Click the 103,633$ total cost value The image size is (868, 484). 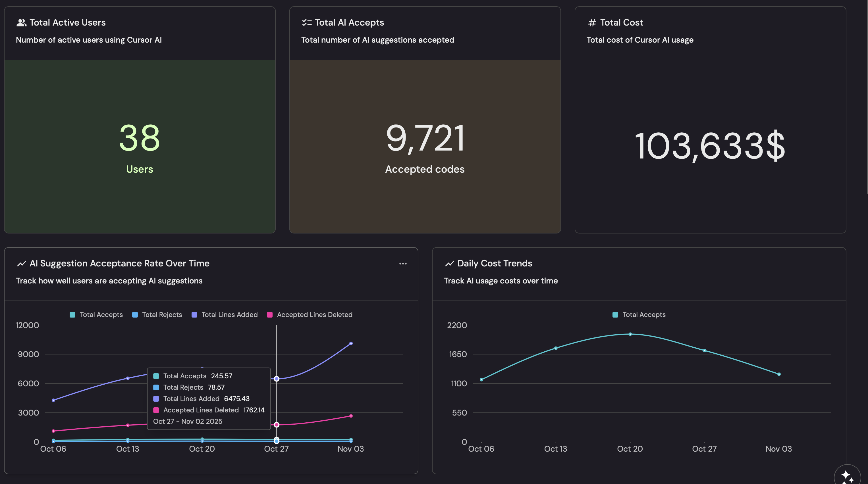[x=710, y=146]
